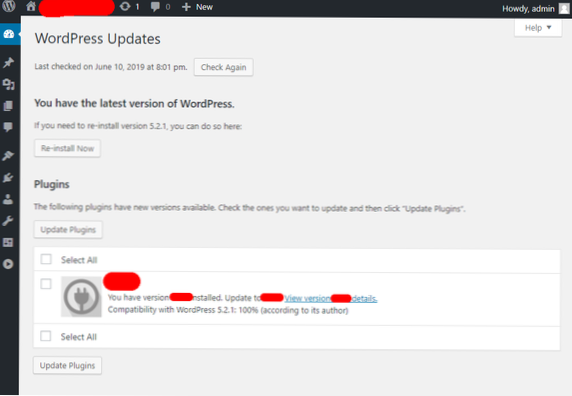Open updates indicator in admin bar
The image size is (572, 396).
[x=130, y=7]
